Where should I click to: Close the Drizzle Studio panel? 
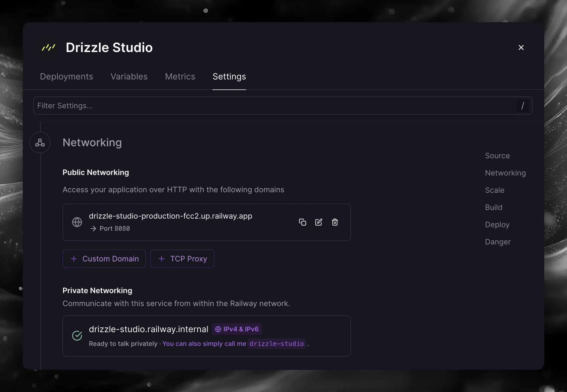pyautogui.click(x=521, y=48)
